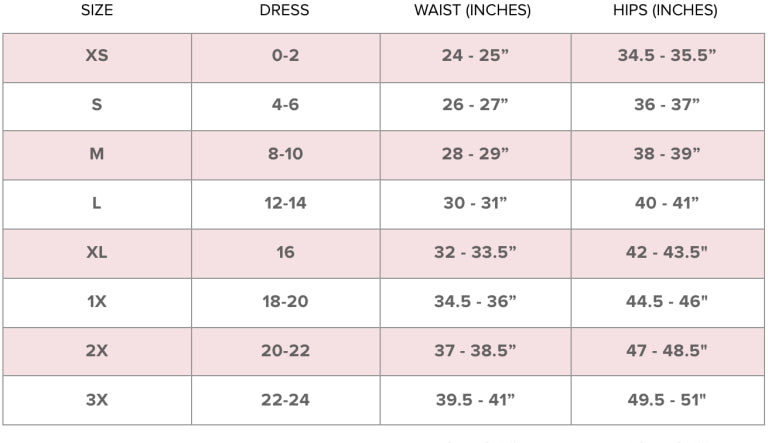The height and width of the screenshot is (443, 768).
Task: Click the waist 39.5 - 41" cell
Action: (x=475, y=400)
